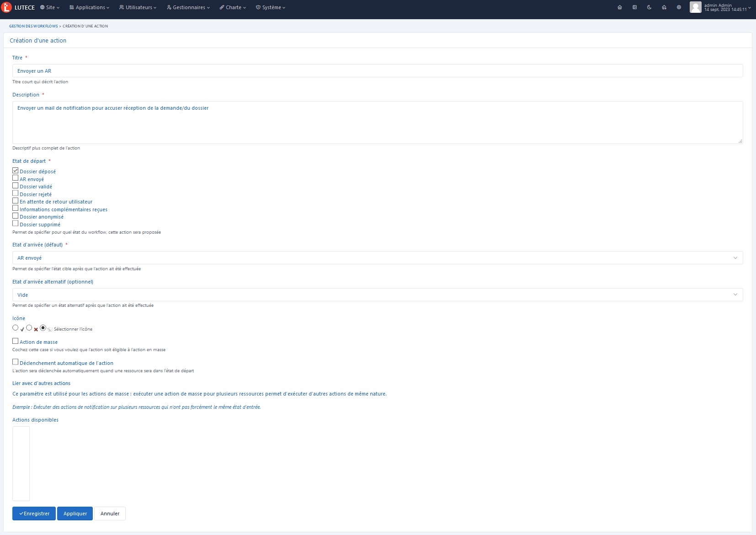Enable the Action de masse option
Image resolution: width=756 pixels, height=535 pixels.
point(15,341)
